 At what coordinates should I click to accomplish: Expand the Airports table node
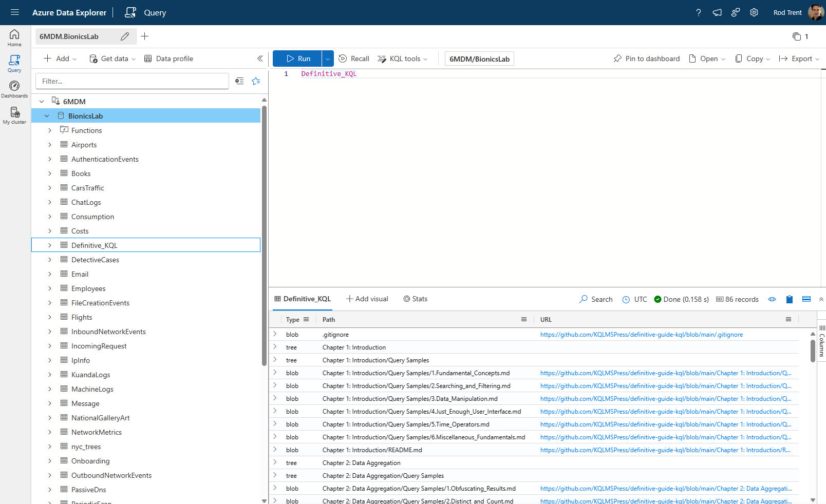[50, 145]
